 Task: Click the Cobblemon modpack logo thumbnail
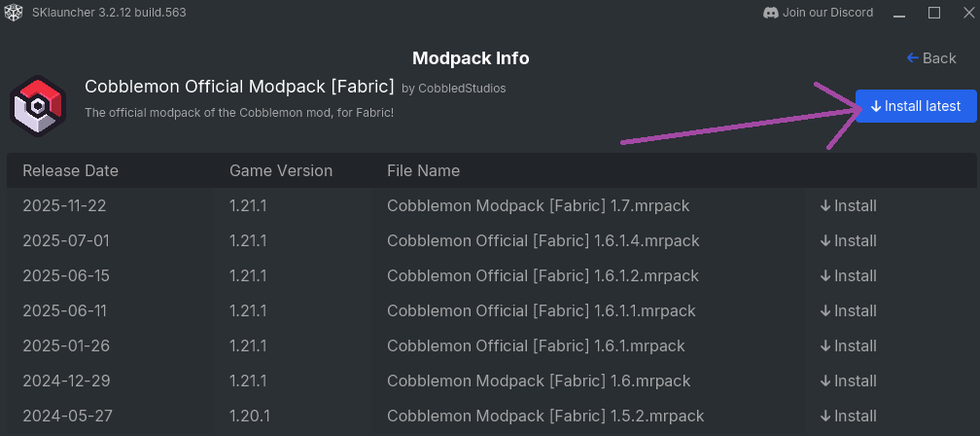(x=37, y=107)
